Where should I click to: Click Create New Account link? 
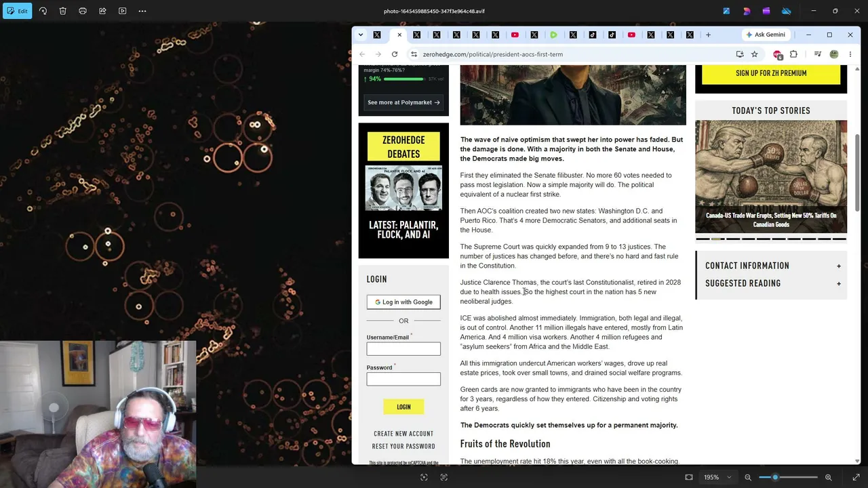pos(403,434)
